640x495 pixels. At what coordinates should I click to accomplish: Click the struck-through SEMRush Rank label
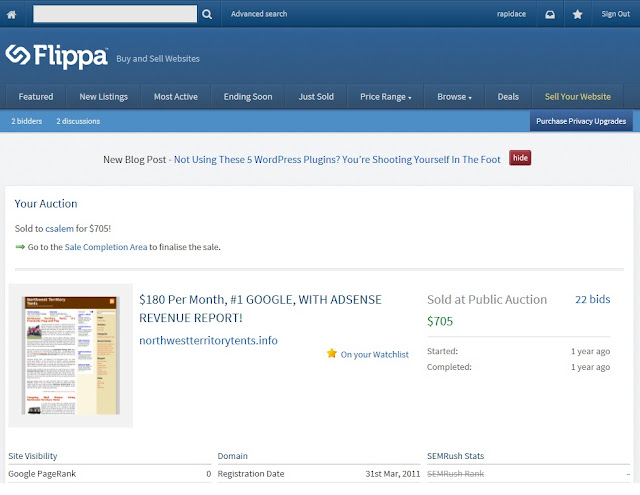click(456, 474)
